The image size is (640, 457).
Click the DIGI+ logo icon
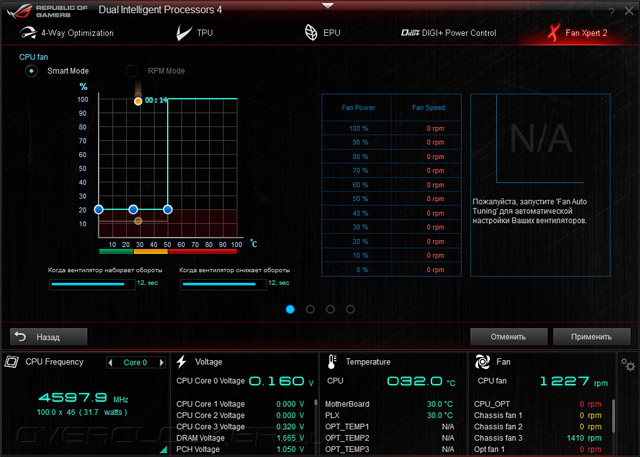click(x=410, y=33)
